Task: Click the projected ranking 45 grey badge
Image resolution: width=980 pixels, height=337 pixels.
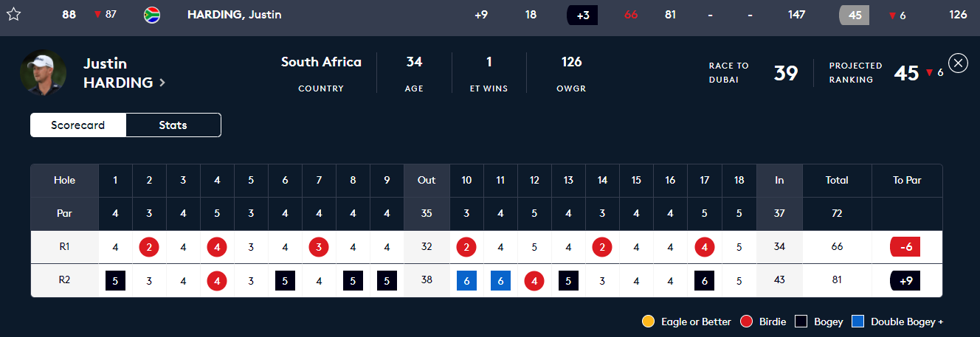Action: coord(855,15)
